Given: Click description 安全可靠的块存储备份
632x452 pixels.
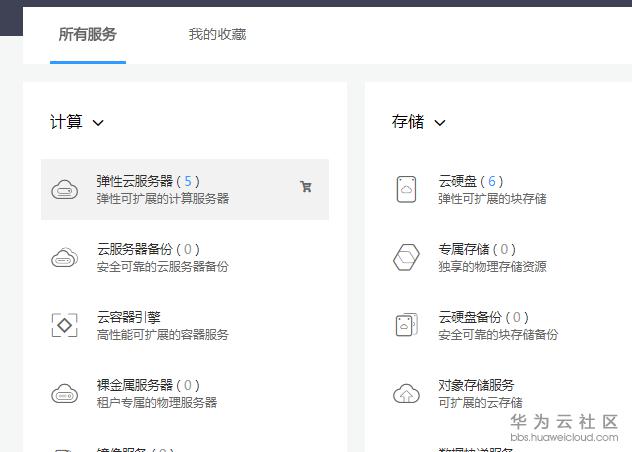Looking at the screenshot, I should [498, 335].
